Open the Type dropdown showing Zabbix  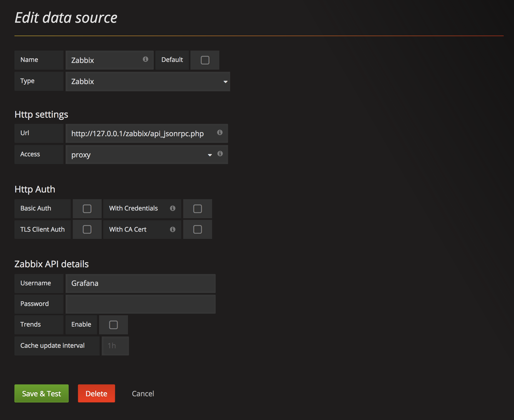[148, 82]
